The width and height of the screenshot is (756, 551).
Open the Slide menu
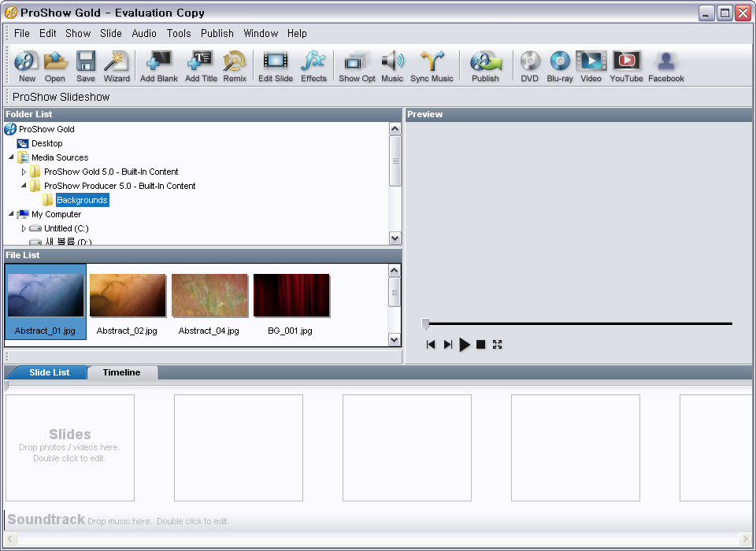pyautogui.click(x=111, y=33)
